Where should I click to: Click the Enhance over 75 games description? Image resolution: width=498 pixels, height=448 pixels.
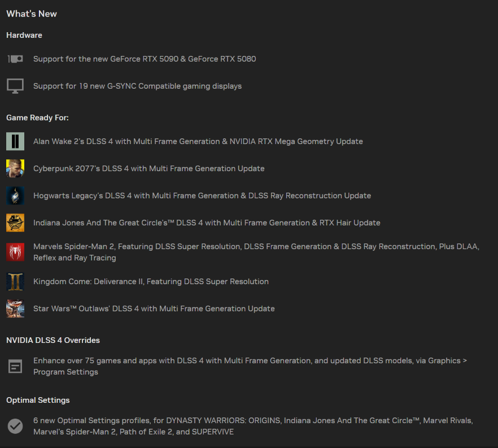250,366
